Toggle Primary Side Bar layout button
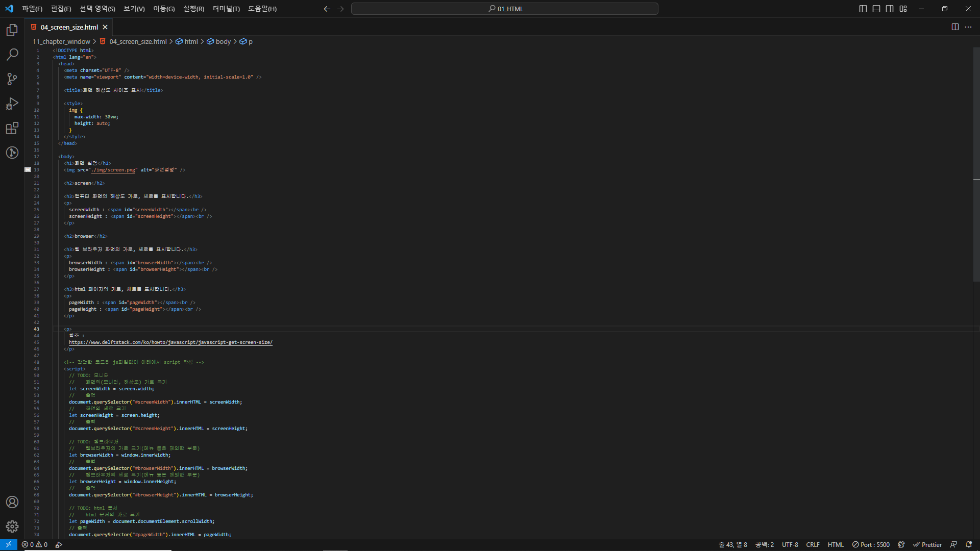Screen dimensions: 980x551 [x=863, y=9]
